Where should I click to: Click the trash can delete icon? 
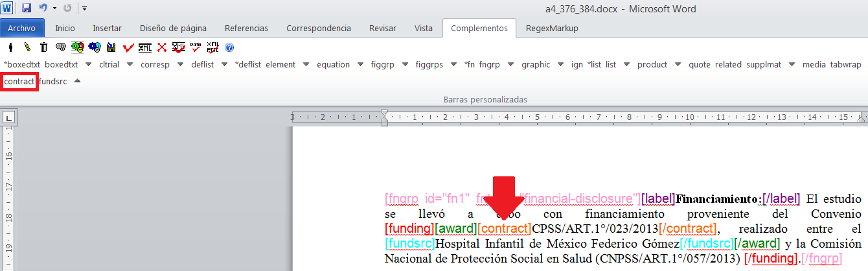pos(43,47)
